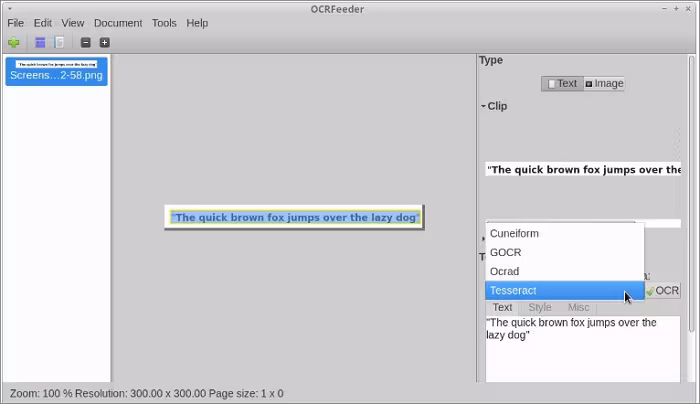Open the File menu

point(16,23)
